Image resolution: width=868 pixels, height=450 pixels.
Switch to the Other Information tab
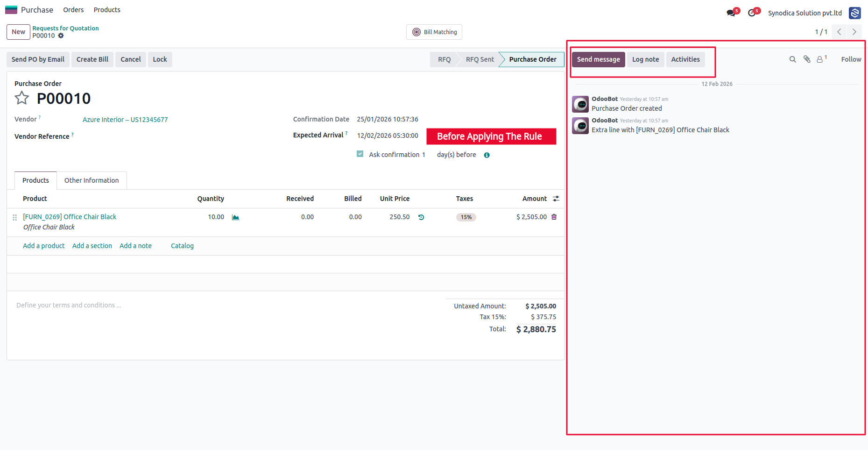(x=92, y=180)
